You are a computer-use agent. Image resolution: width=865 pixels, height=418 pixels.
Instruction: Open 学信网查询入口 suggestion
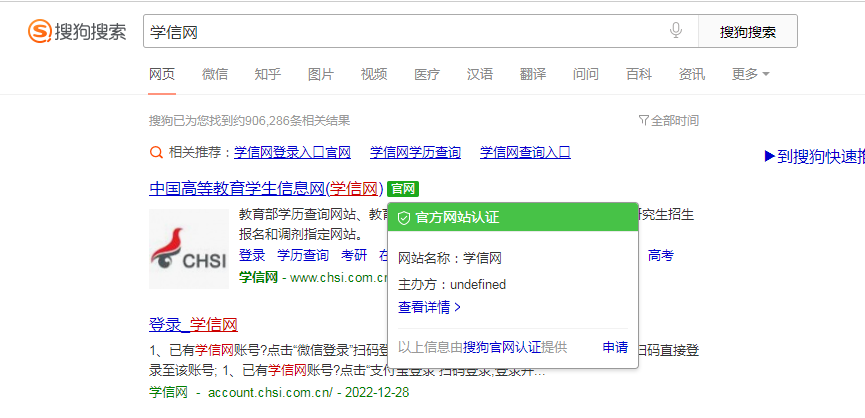525,153
